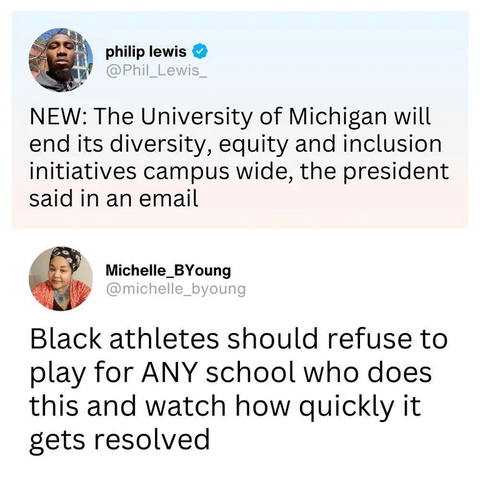Click the @michelle_byoung handle
The width and height of the screenshot is (480, 480).
[x=176, y=289]
